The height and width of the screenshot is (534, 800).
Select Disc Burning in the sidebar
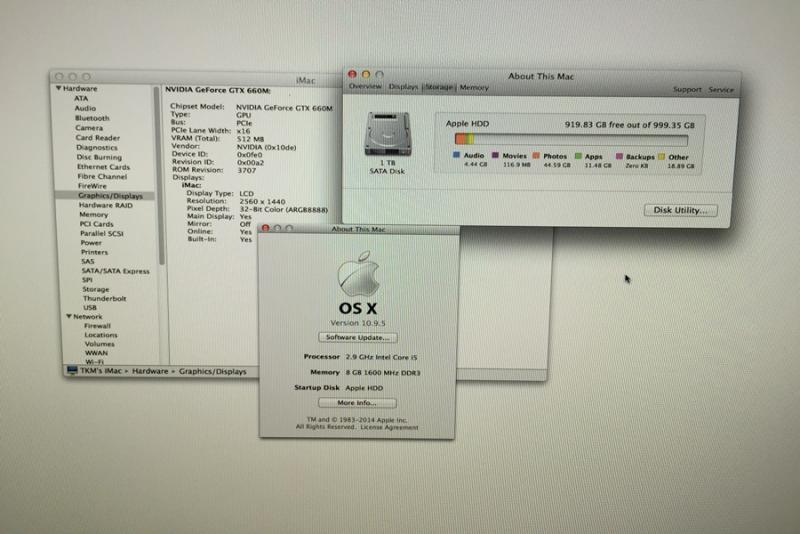pyautogui.click(x=99, y=157)
